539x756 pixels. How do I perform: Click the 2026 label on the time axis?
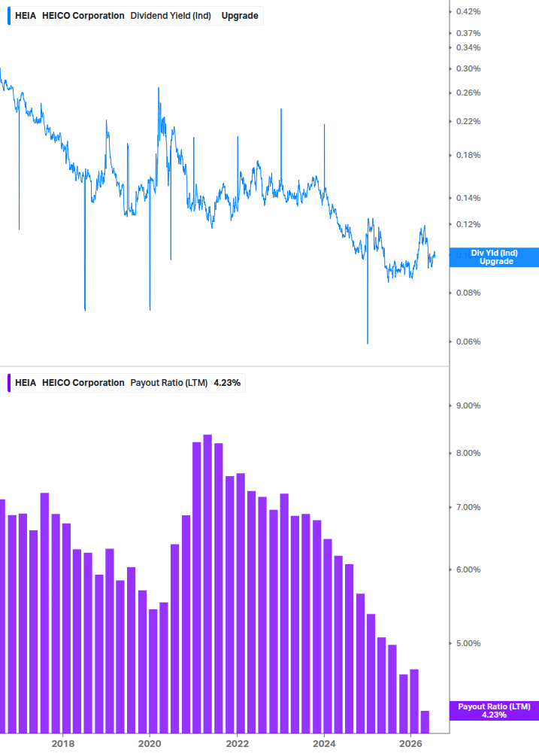(411, 743)
